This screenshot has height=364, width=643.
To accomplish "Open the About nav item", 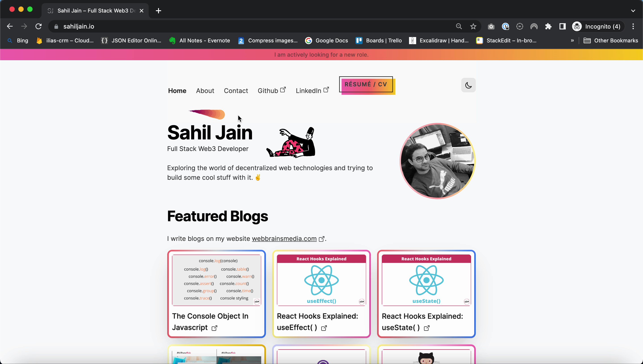I will pos(205,91).
